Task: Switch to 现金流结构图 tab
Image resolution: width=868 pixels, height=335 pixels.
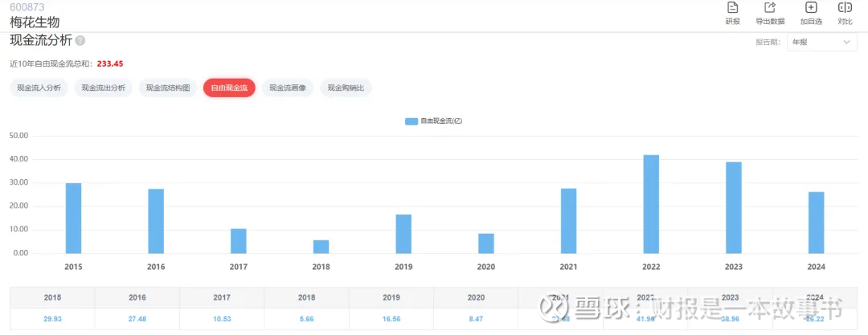Action: tap(168, 88)
